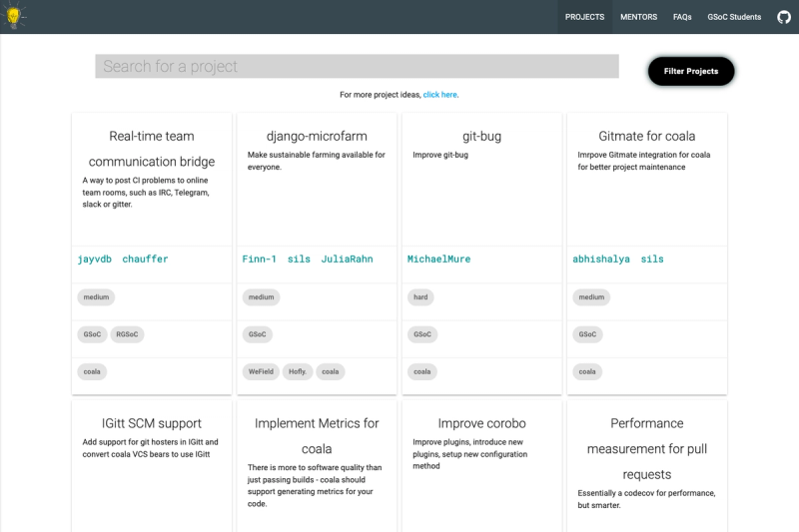Click 'Improve plugins, introduce new' description
This screenshot has height=532, width=799.
(469, 454)
